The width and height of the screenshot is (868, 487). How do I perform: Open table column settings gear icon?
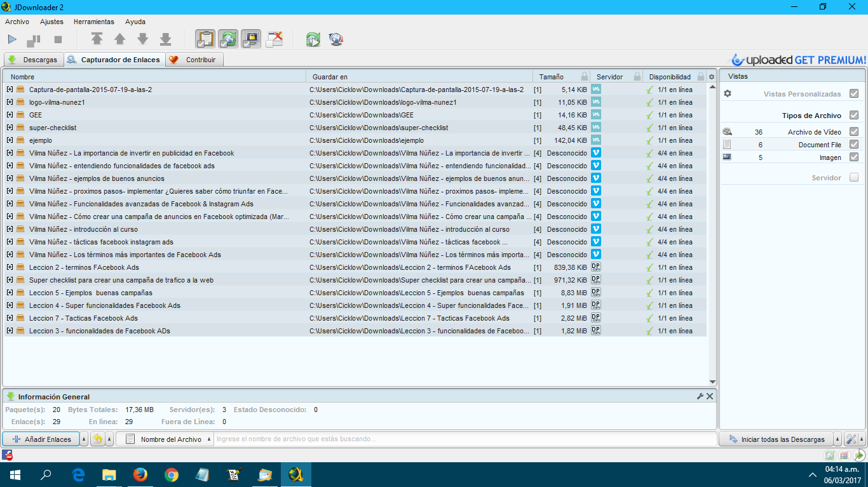coord(712,77)
